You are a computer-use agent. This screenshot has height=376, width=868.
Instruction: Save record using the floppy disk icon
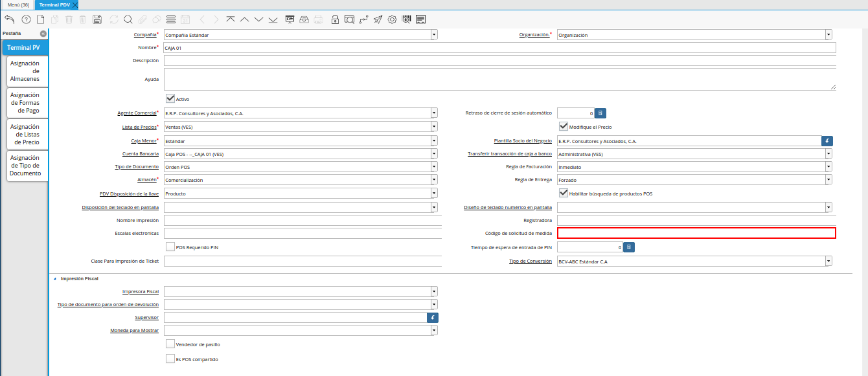[97, 19]
